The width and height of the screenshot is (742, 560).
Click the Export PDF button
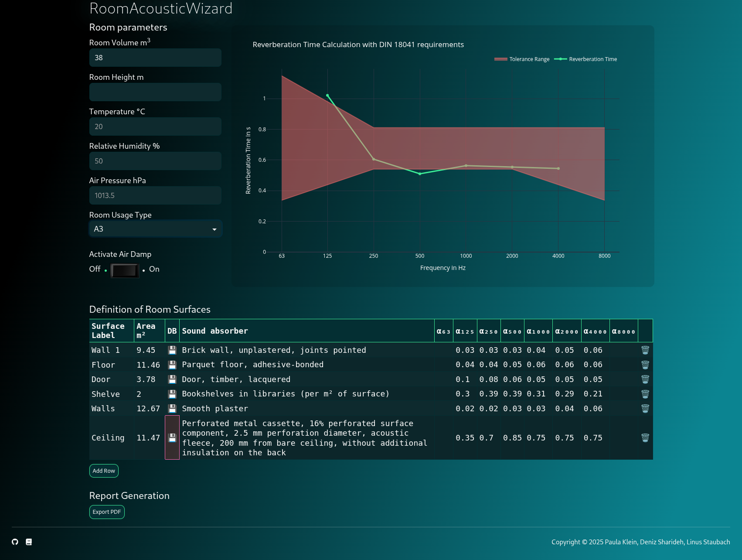[x=107, y=512]
